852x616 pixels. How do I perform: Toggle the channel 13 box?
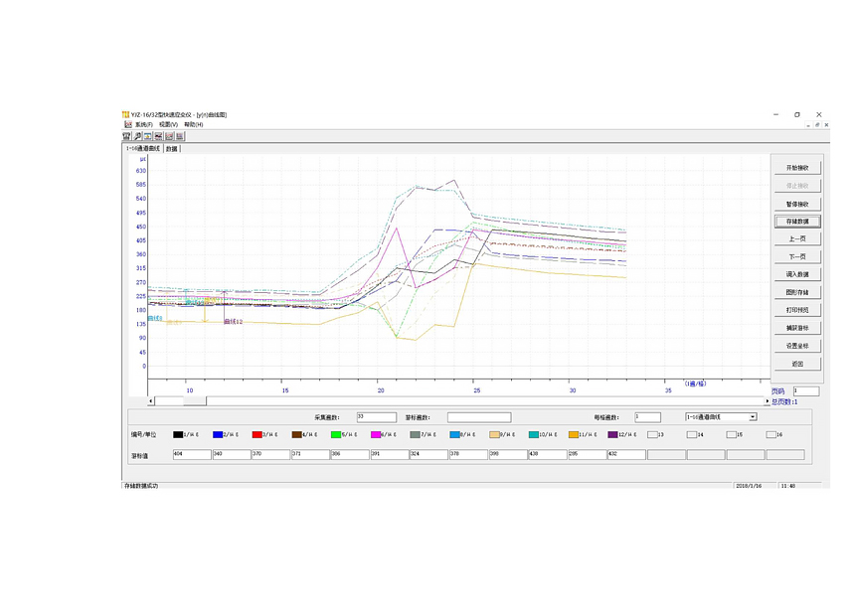click(x=652, y=434)
